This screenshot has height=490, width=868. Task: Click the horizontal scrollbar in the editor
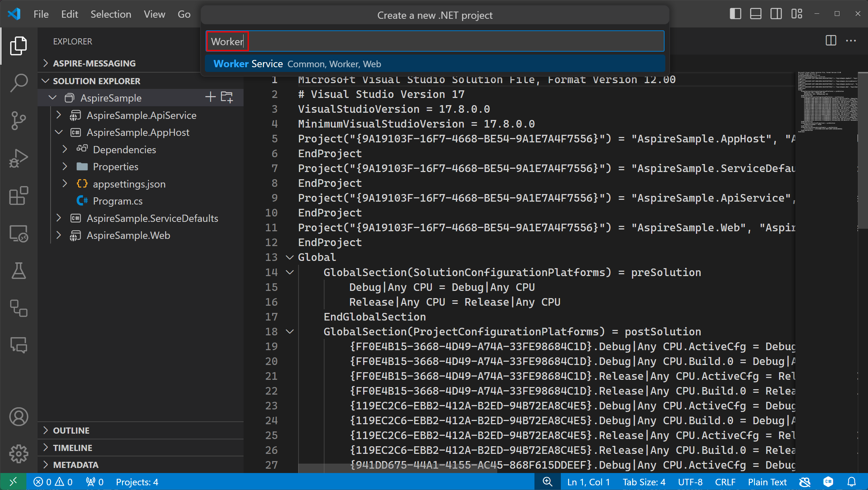click(398, 468)
